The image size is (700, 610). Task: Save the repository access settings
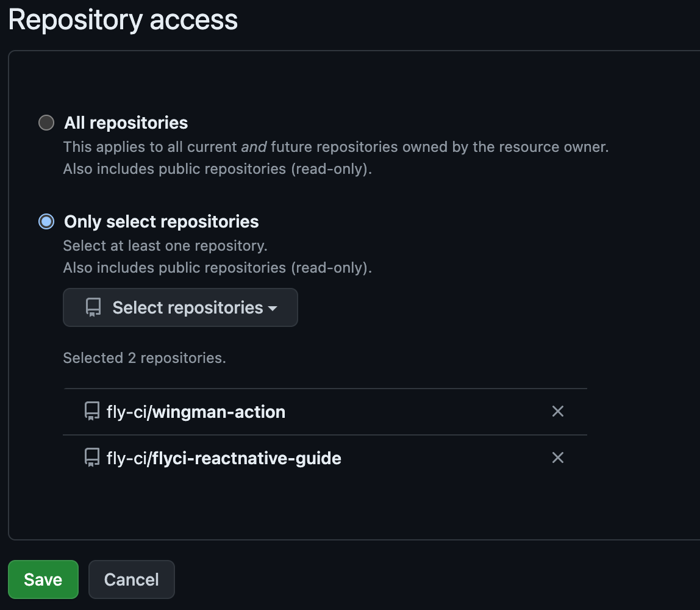coord(43,579)
